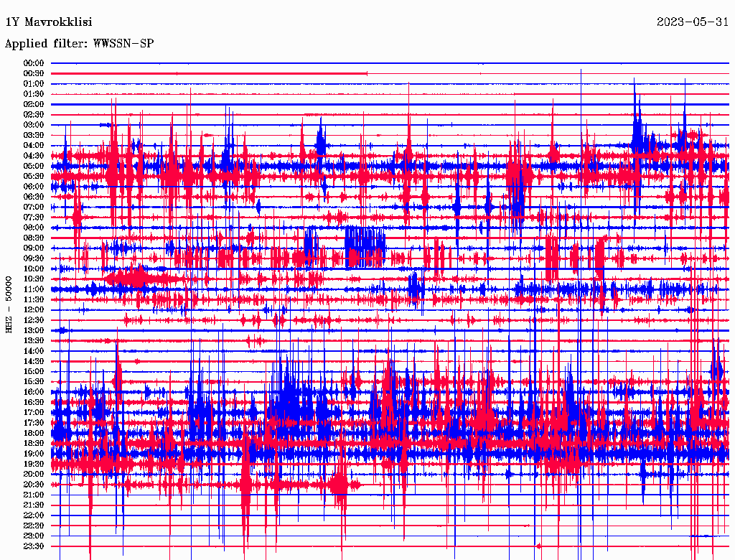This screenshot has height=560, width=735.
Task: Select the 01:00 time label
Action: tap(33, 84)
